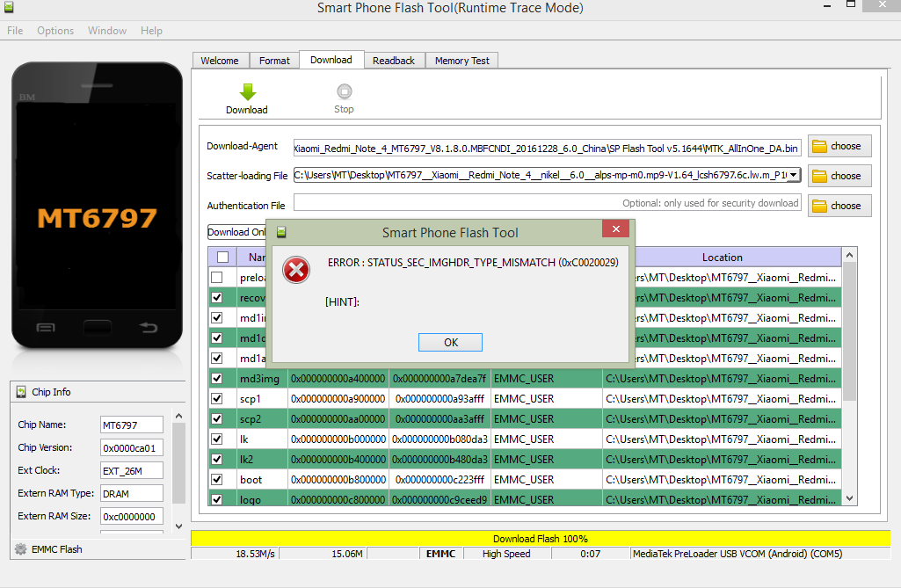Screen dimensions: 901x588
Task: Choose a Scatter-loading file
Action: pyautogui.click(x=839, y=176)
